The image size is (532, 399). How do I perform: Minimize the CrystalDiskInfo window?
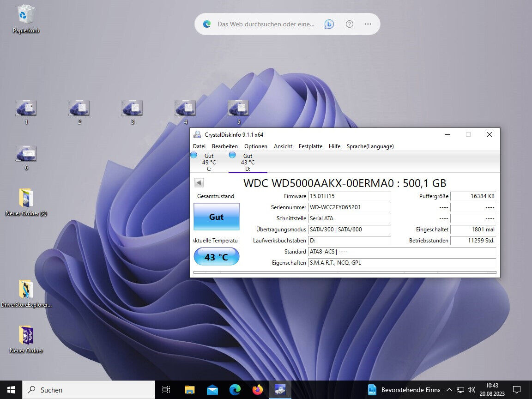[x=447, y=135]
